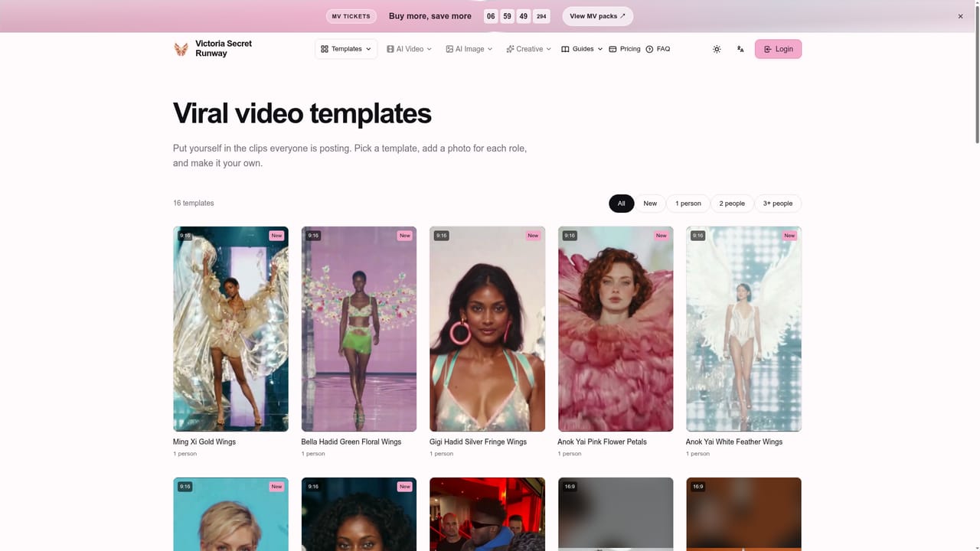Open Ming Xi Gold Wings template thumbnail
Image resolution: width=980 pixels, height=551 pixels.
click(x=230, y=329)
